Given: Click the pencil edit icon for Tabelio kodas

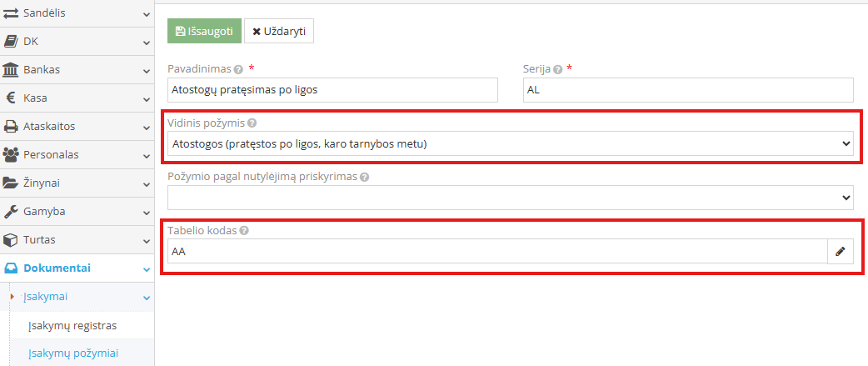Looking at the screenshot, I should tap(841, 252).
